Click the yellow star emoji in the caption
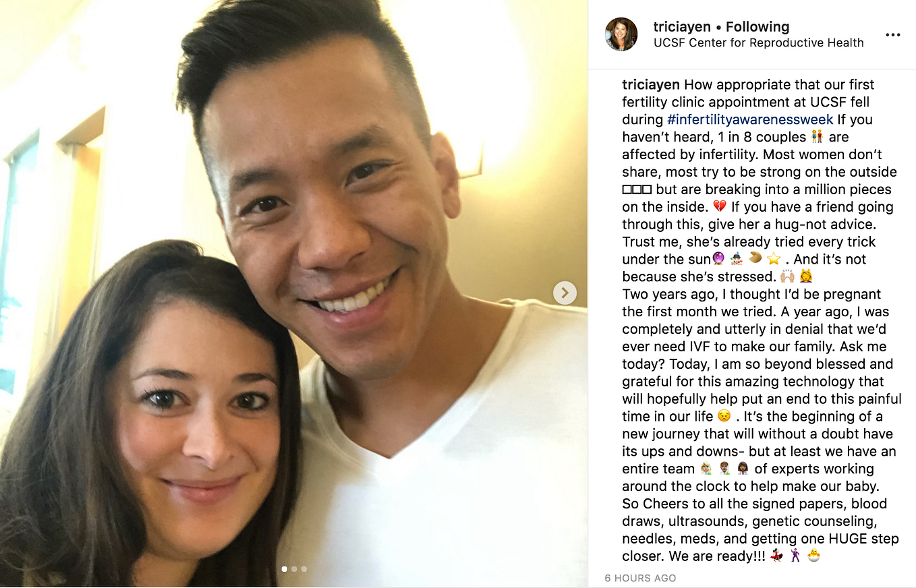This screenshot has height=588, width=916. (774, 259)
